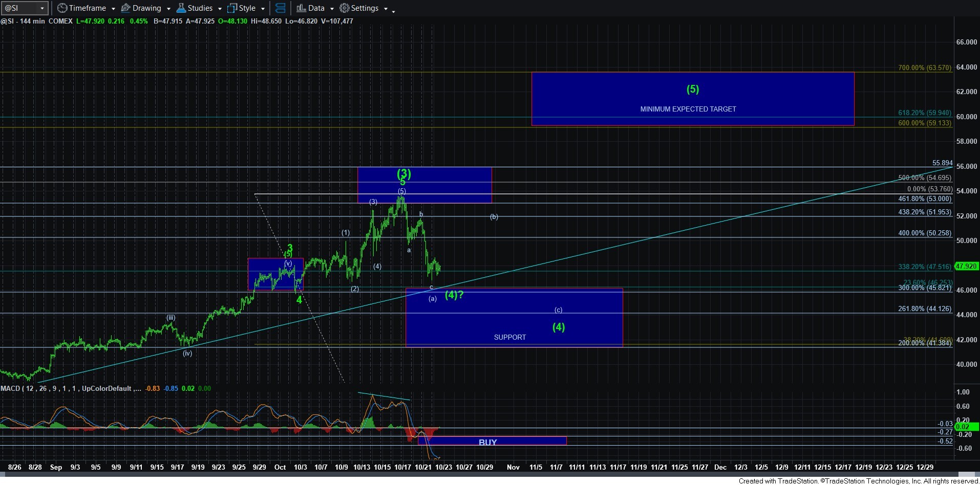
Task: Click the Data bar chart icon
Action: coord(301,8)
